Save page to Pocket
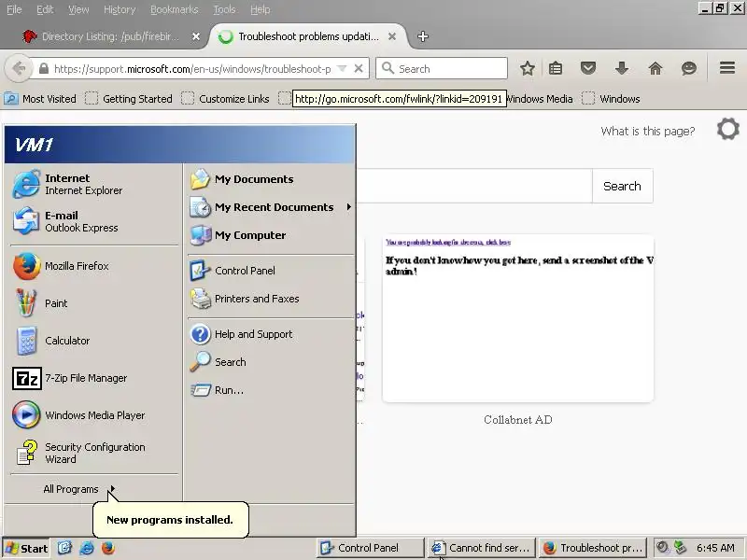The height and width of the screenshot is (560, 747). point(588,68)
